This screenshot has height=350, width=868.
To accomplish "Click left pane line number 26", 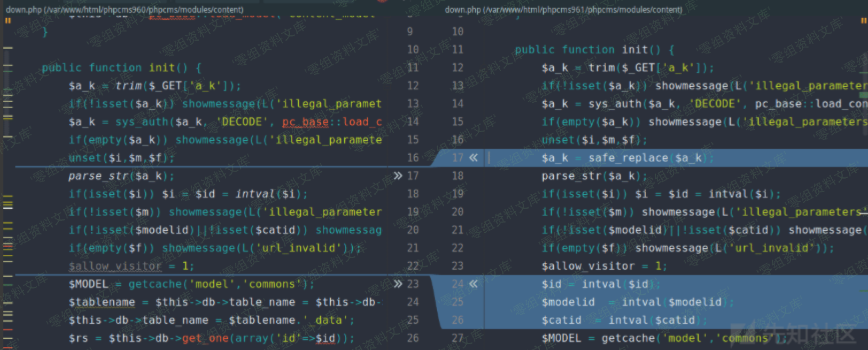I will pos(413,338).
